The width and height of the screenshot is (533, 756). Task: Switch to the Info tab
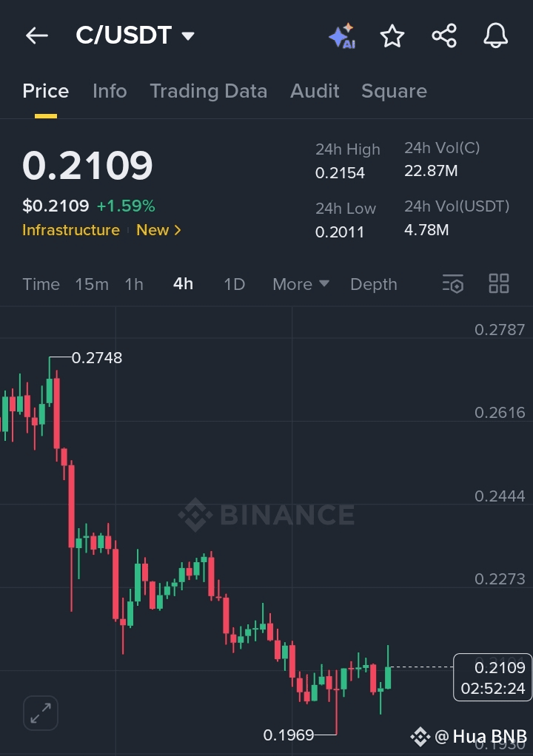coord(110,91)
